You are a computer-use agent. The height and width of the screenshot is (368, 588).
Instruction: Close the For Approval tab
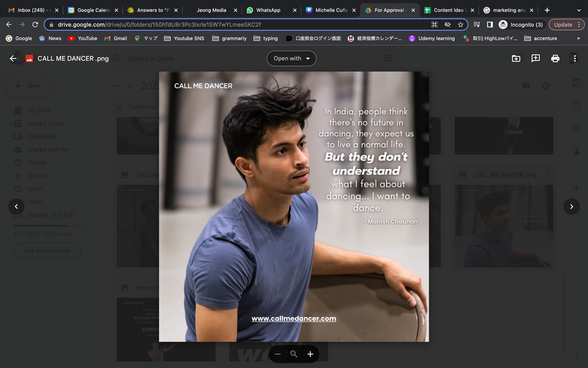coord(413,10)
